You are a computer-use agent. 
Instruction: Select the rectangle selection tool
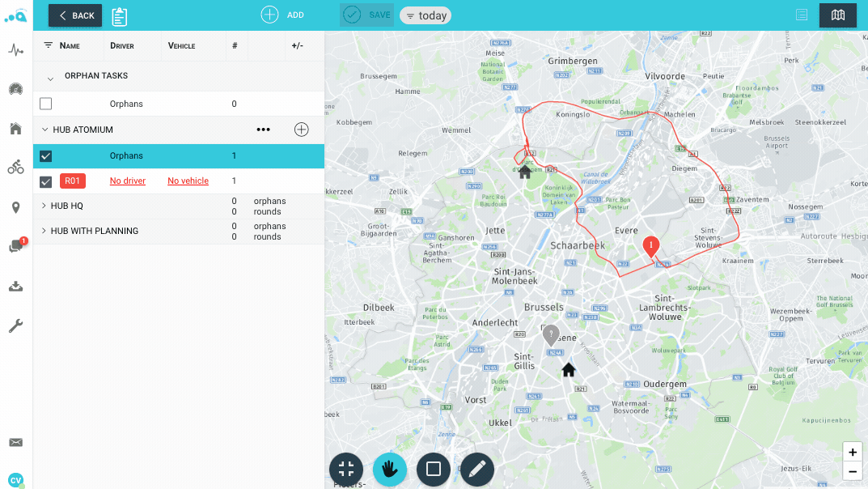434,469
